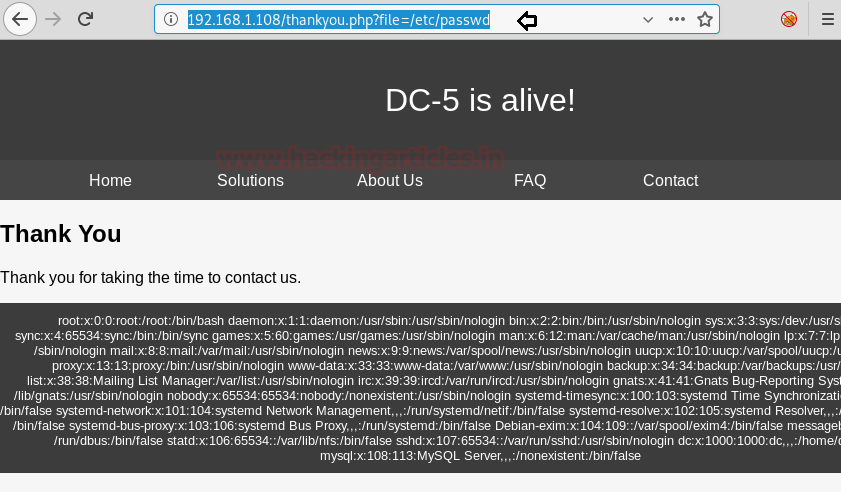Screen dimensions: 841x492
Task: Open the Firefox hamburger menu
Action: [x=828, y=19]
